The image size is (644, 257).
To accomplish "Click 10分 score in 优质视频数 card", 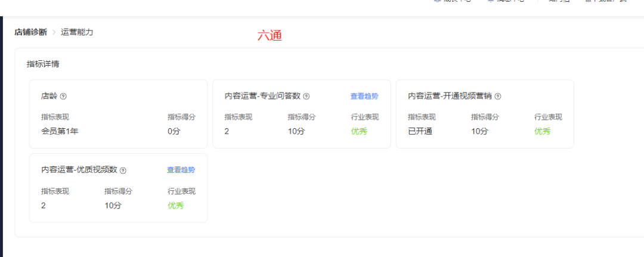I will point(113,206).
